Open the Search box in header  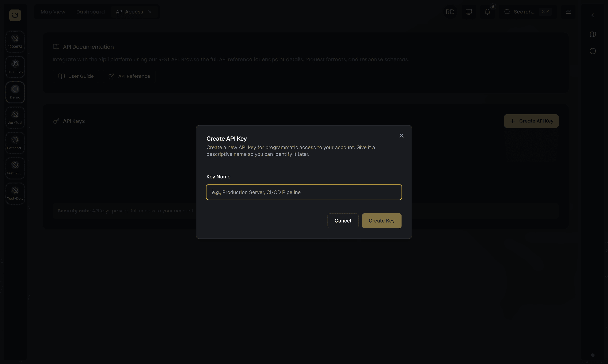pyautogui.click(x=528, y=12)
